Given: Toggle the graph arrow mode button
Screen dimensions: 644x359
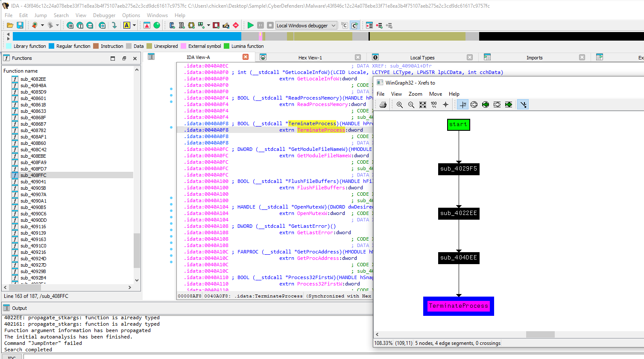Looking at the screenshot, I should [522, 105].
